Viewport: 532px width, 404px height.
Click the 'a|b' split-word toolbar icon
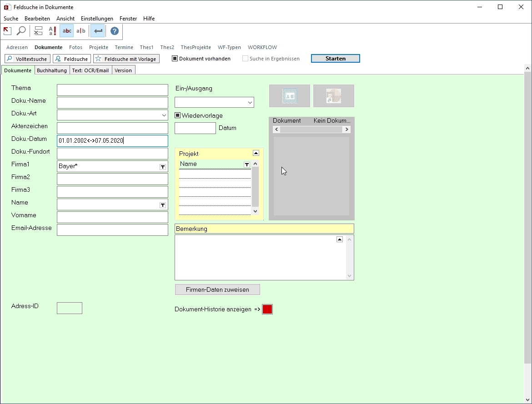(81, 31)
